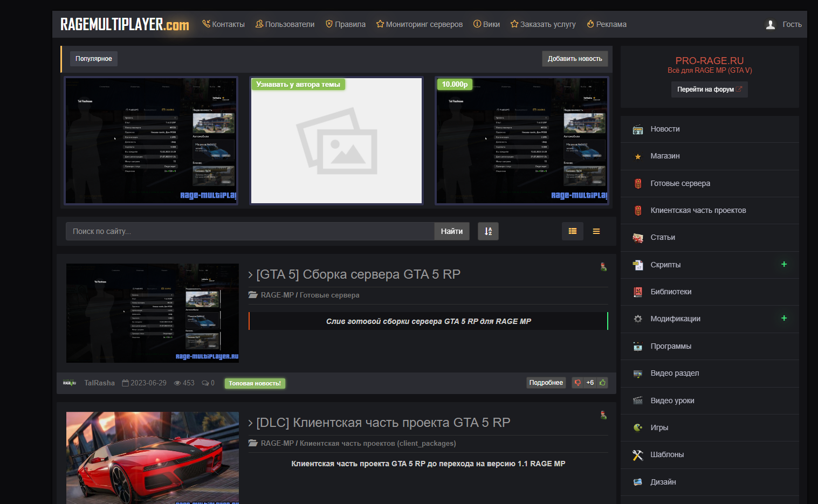Open the red sports car post image
Screen dimensions: 818x504
pyautogui.click(x=153, y=458)
